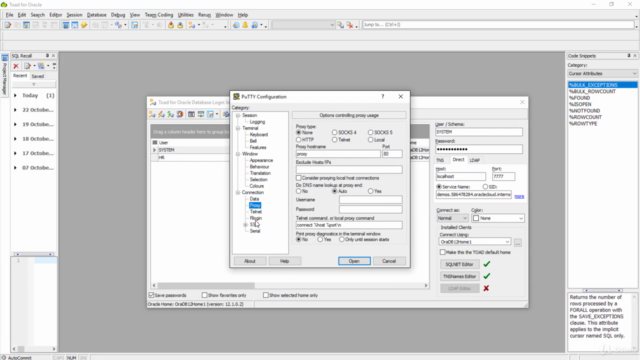Image resolution: width=640 pixels, height=360 pixels.
Task: Close the PuTTY Configuration dialog
Action: tap(400, 96)
